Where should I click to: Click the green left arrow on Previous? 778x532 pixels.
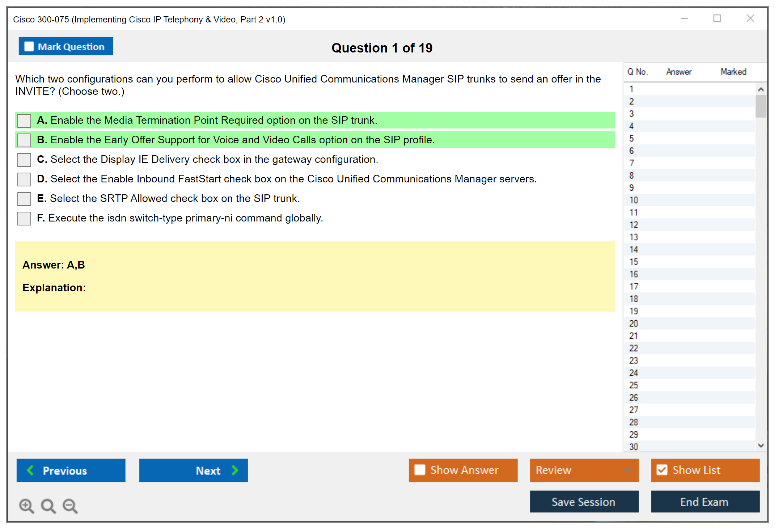pos(30,470)
